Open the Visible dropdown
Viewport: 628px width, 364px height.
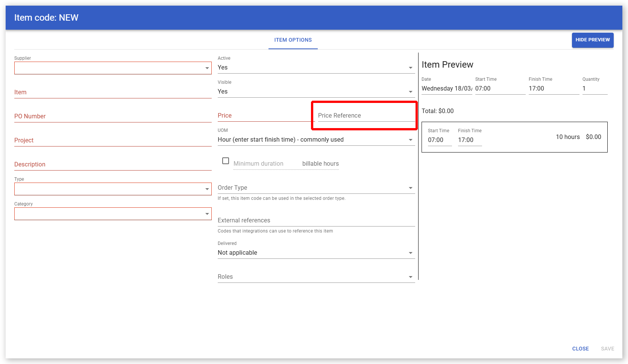316,92
